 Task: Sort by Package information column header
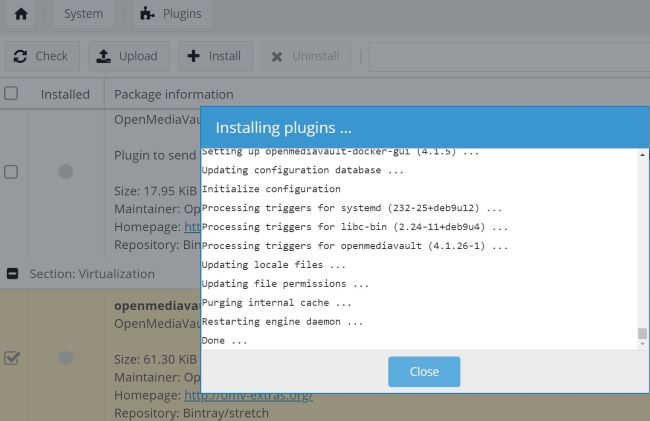point(173,94)
